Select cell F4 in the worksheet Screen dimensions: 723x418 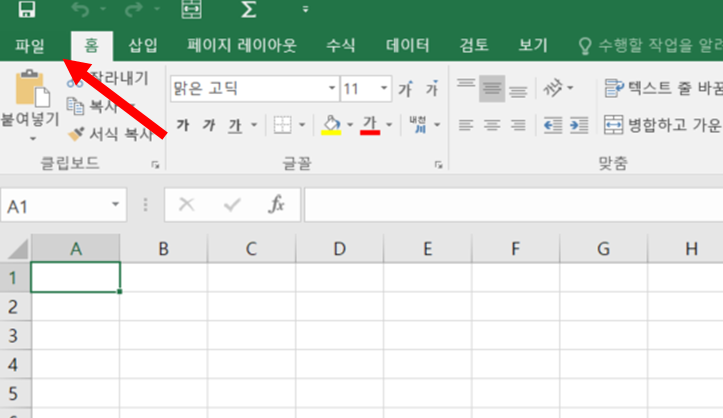tap(516, 365)
